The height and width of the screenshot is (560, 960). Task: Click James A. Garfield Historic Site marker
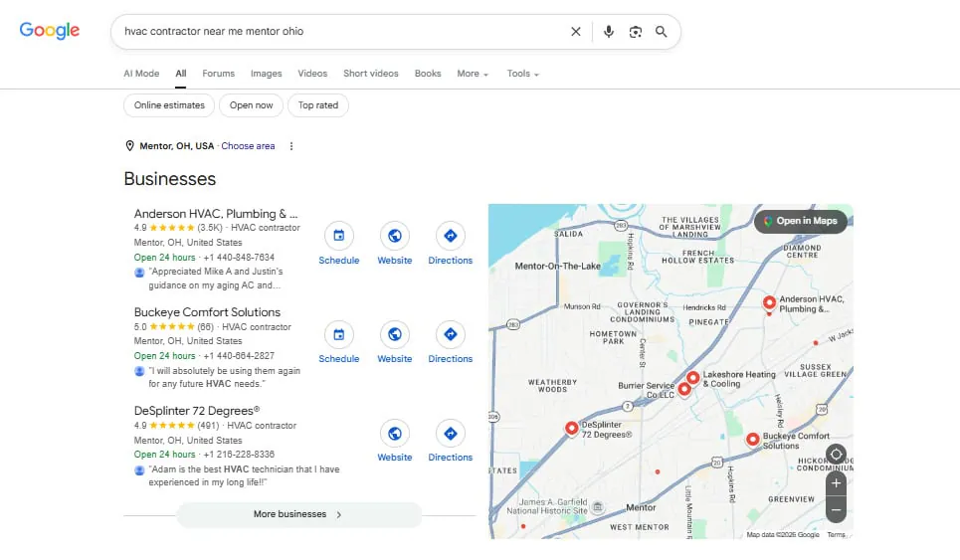click(598, 506)
